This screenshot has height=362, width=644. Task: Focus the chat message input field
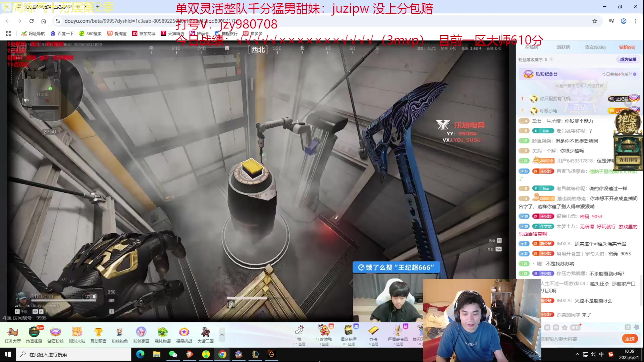pos(580,339)
